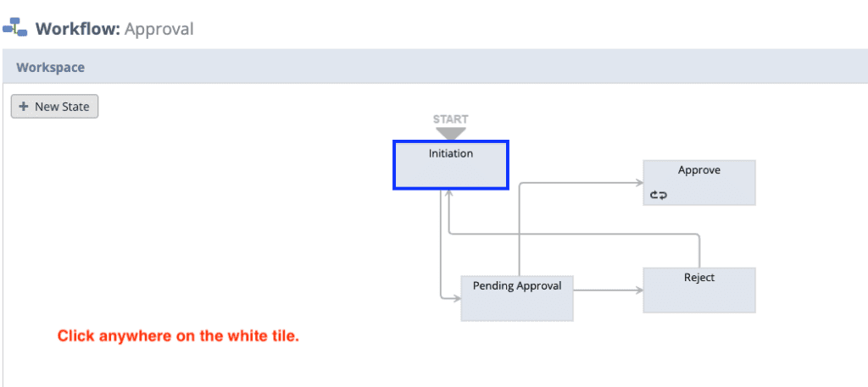Select the Approve state box
The width and height of the screenshot is (868, 387).
click(x=699, y=183)
